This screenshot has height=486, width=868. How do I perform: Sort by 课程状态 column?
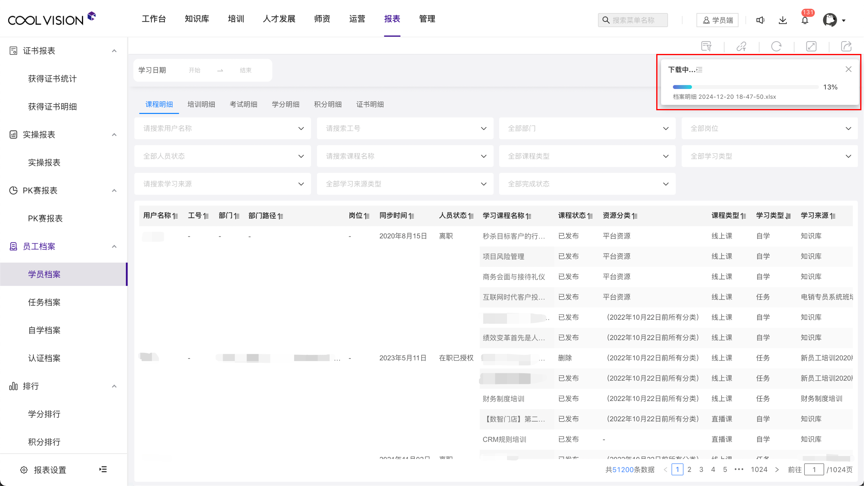[x=590, y=216]
